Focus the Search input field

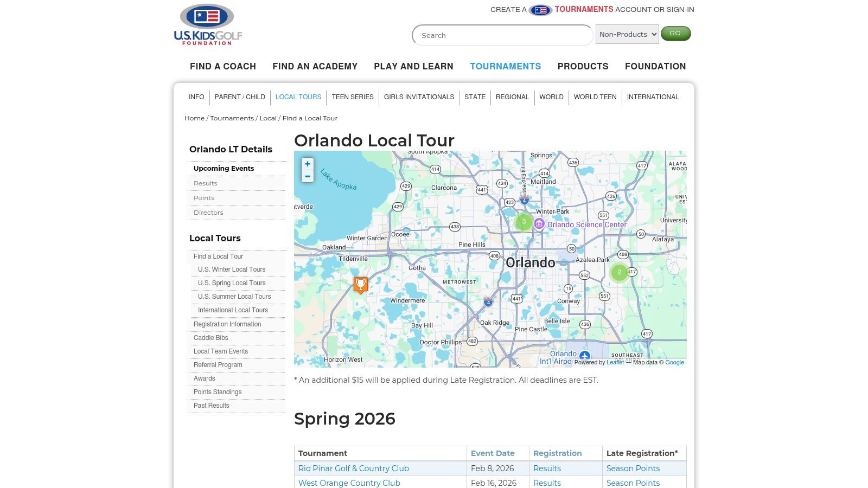point(503,35)
